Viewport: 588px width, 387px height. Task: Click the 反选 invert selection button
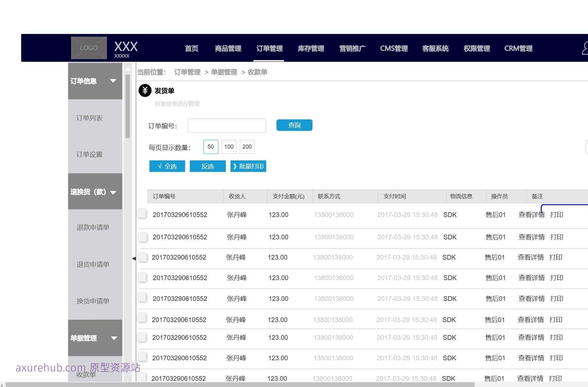tap(207, 166)
